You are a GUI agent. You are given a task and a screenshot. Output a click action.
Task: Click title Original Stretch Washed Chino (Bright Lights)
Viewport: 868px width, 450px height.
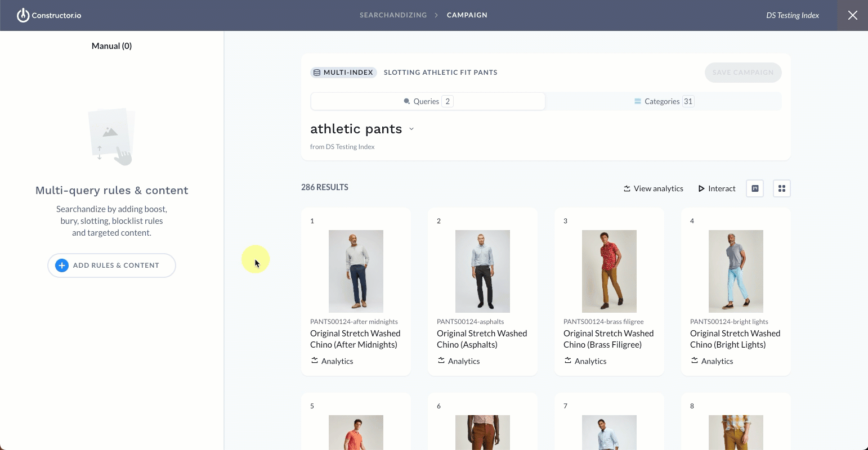coord(735,339)
